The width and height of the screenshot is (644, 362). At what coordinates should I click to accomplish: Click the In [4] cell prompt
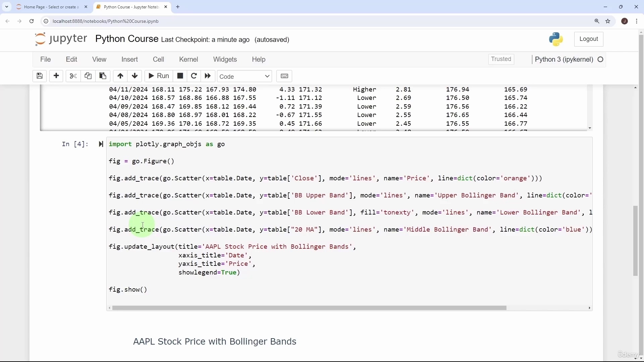pyautogui.click(x=75, y=144)
